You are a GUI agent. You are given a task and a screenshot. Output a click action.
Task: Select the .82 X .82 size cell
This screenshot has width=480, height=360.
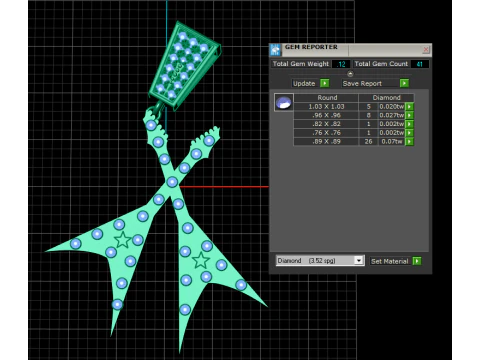(326, 124)
